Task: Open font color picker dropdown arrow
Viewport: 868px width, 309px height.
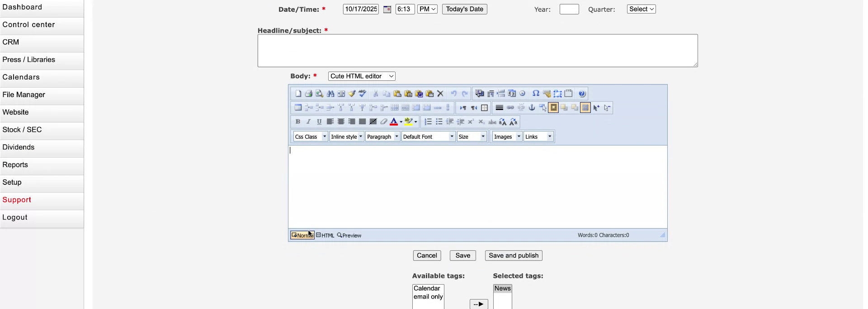Action: (x=401, y=122)
